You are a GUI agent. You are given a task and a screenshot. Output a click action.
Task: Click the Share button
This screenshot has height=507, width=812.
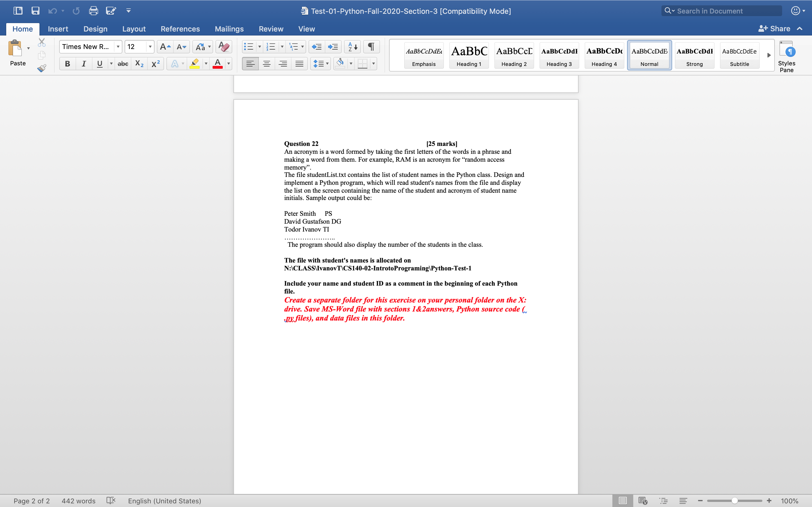tap(775, 29)
